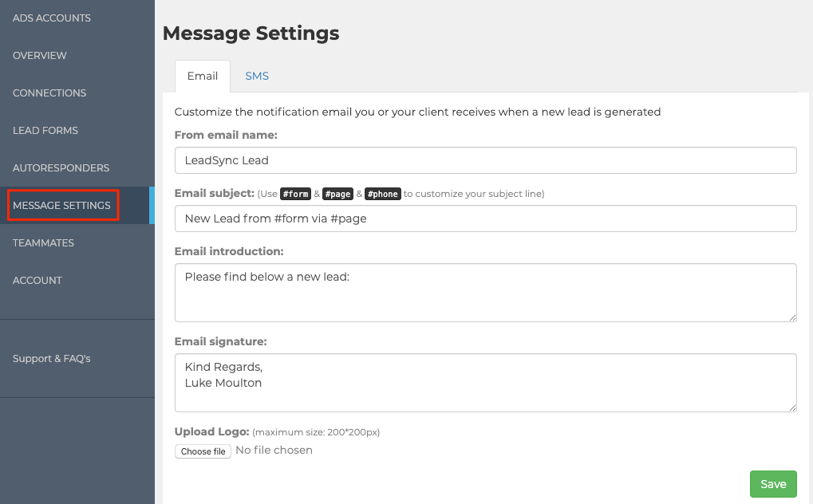Image resolution: width=813 pixels, height=504 pixels.
Task: Go to the ACCOUNT section
Action: (37, 280)
